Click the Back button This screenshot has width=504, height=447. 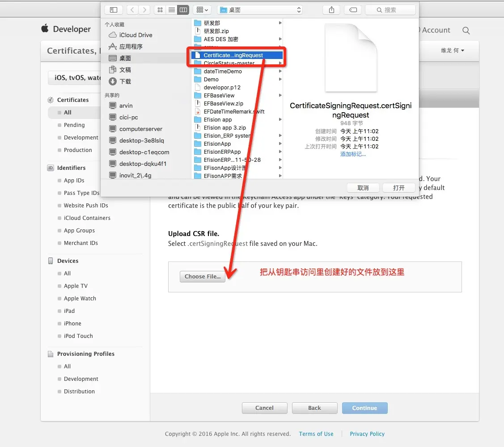(x=314, y=408)
